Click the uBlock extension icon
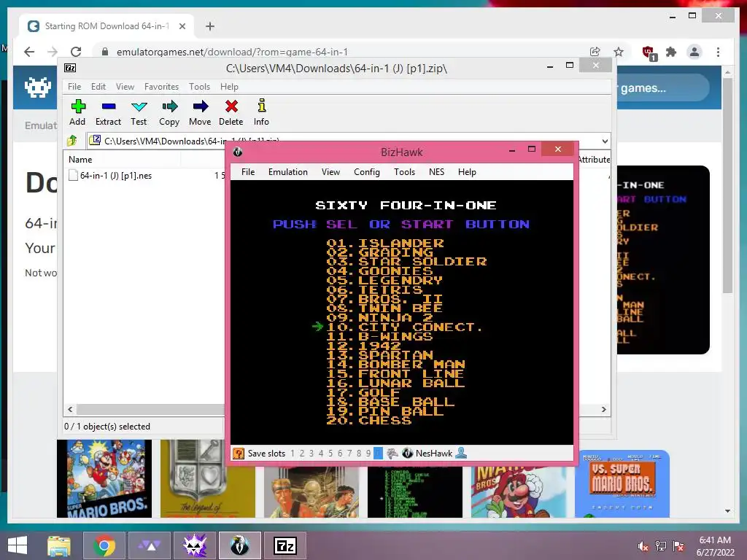Viewport: 747px width, 560px height. coord(649,52)
